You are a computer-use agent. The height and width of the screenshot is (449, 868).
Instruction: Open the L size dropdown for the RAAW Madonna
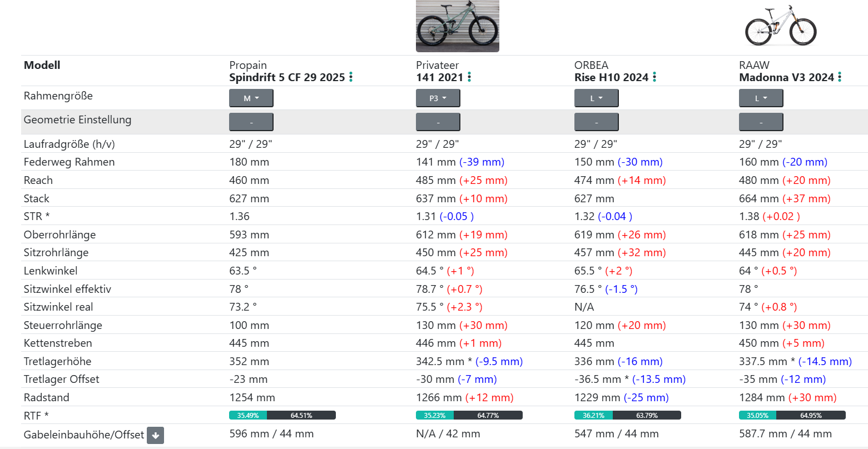[x=761, y=98]
